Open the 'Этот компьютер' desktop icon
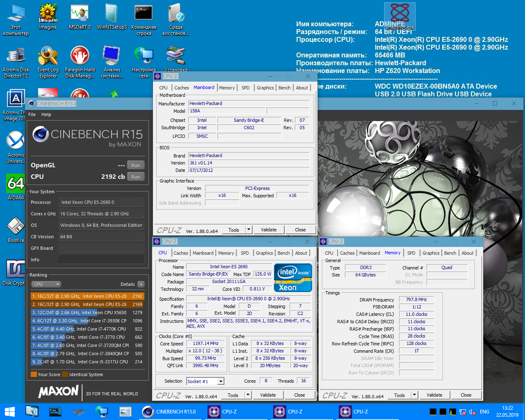 click(16, 20)
